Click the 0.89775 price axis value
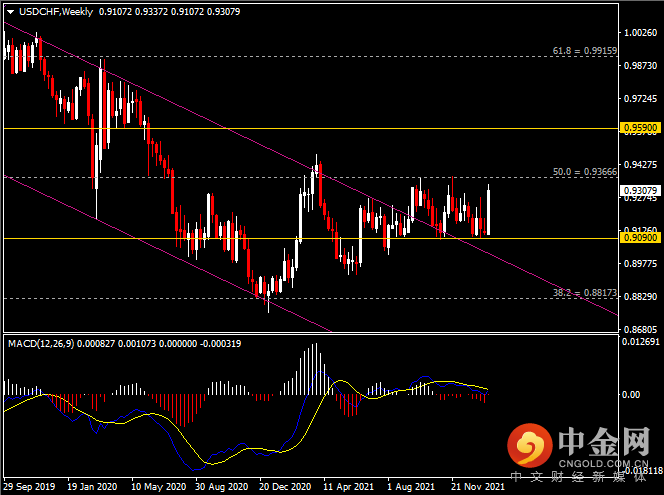The width and height of the screenshot is (664, 495). point(641,263)
